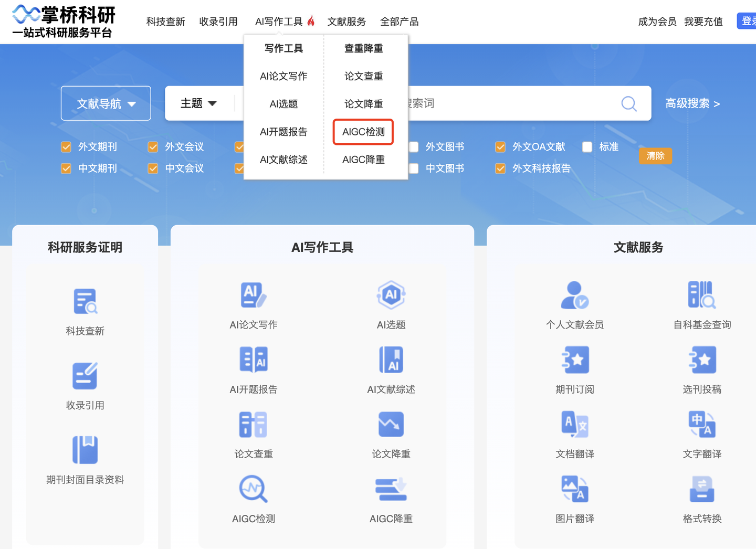Select AIGC降重 from the menu
The height and width of the screenshot is (549, 756).
pyautogui.click(x=363, y=160)
